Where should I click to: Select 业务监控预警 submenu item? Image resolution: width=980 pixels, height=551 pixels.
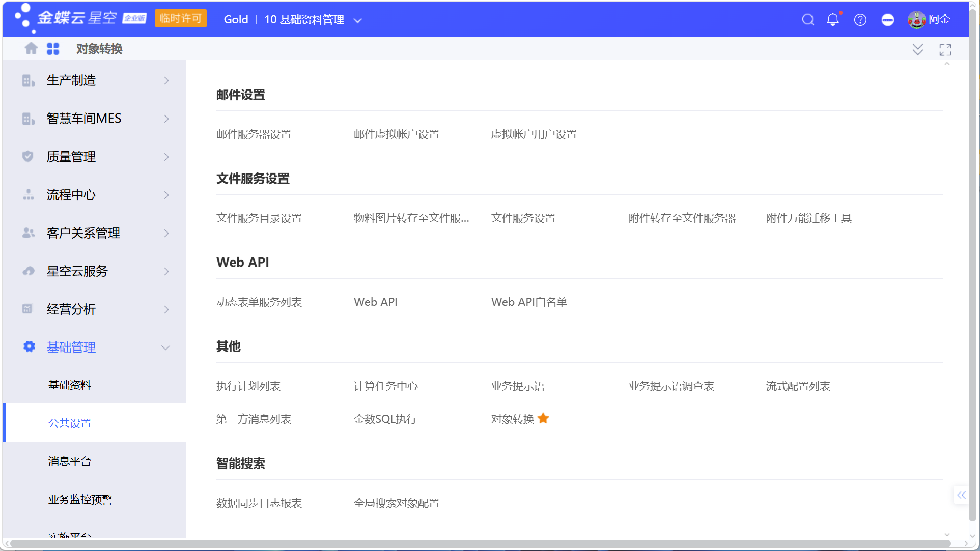(x=80, y=500)
